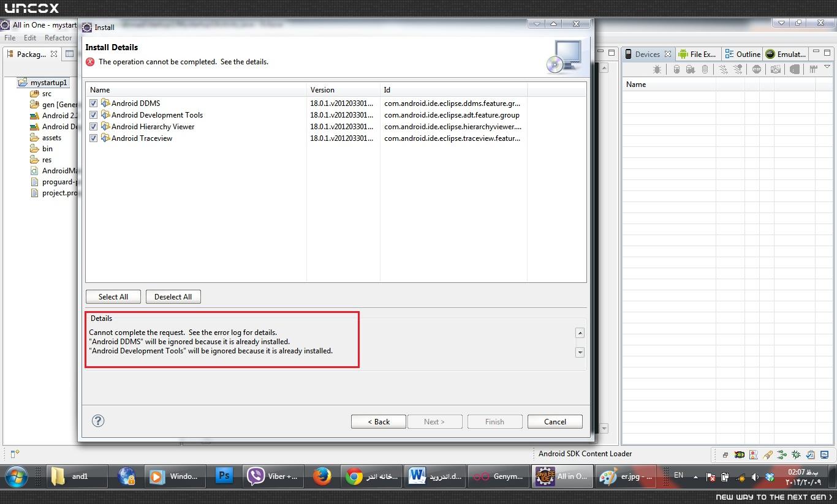Switch to the Outline tab
Screen dimensions: 837x504
pos(743,55)
